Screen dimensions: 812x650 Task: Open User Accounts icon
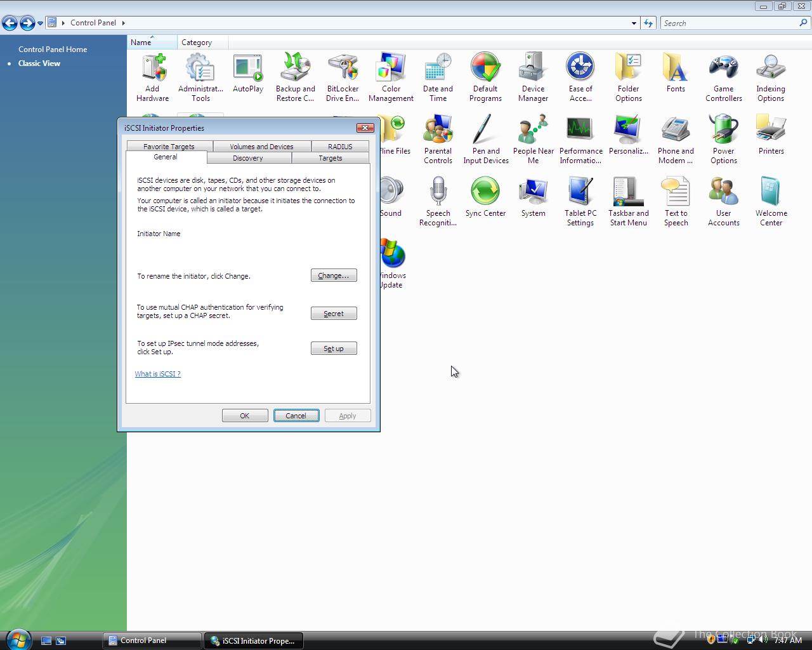[x=723, y=202]
